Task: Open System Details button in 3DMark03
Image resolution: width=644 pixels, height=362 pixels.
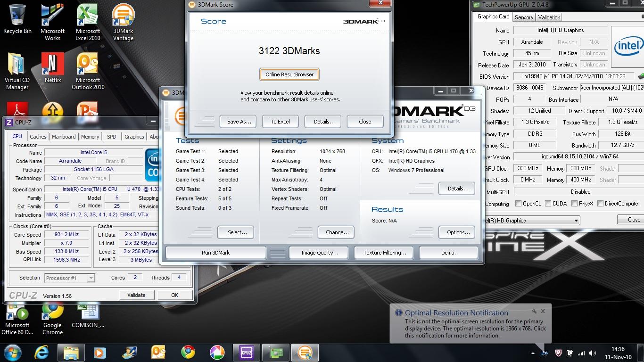Action: [457, 189]
